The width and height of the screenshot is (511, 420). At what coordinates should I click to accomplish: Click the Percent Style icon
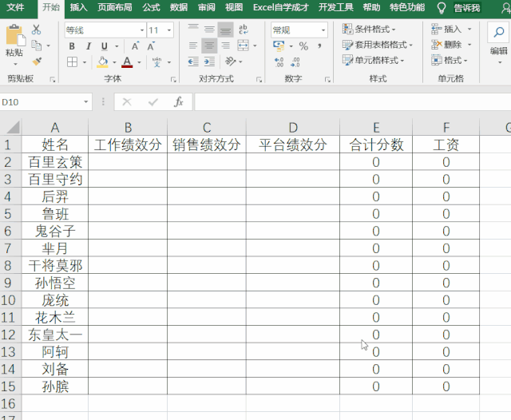tap(303, 46)
